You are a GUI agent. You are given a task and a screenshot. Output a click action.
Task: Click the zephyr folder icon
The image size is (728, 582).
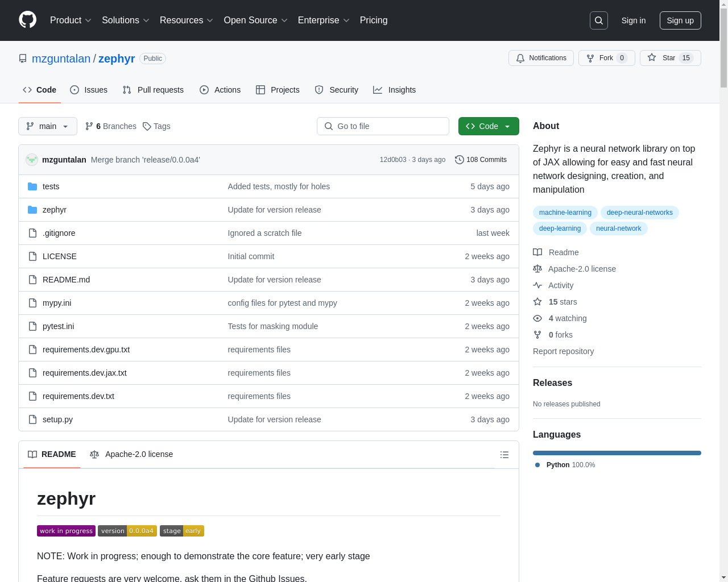point(32,210)
